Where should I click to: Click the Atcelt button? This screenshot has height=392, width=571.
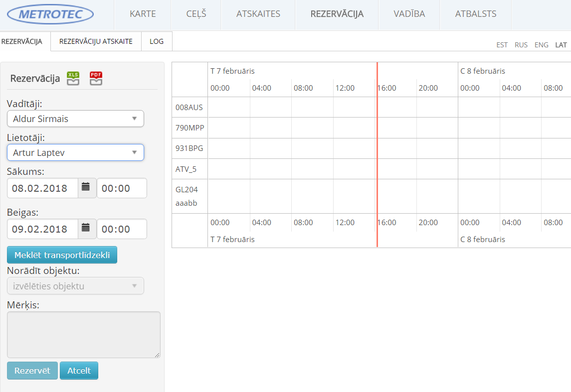(x=79, y=371)
